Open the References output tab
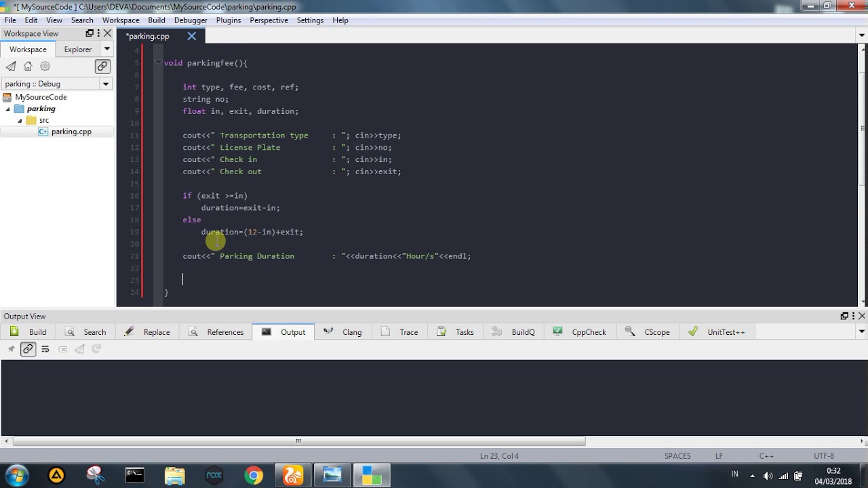Image resolution: width=868 pixels, height=488 pixels. (216, 332)
